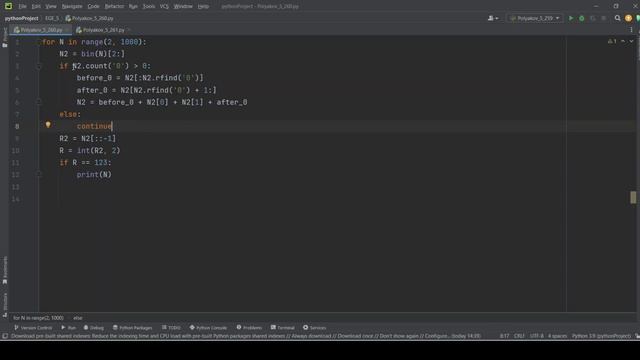Close the Polyakov_5_261.py tab
Image resolution: width=640 pixels, height=360 pixels.
[129, 30]
